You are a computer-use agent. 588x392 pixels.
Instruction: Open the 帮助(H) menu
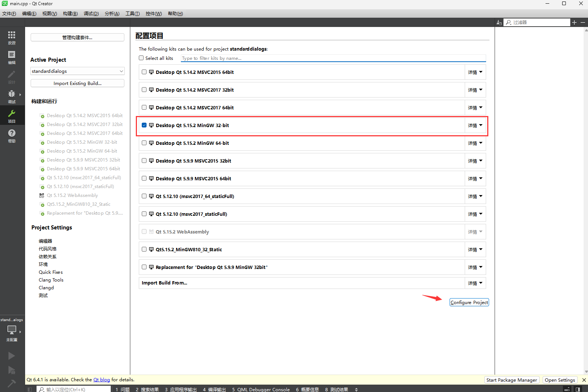click(x=175, y=14)
